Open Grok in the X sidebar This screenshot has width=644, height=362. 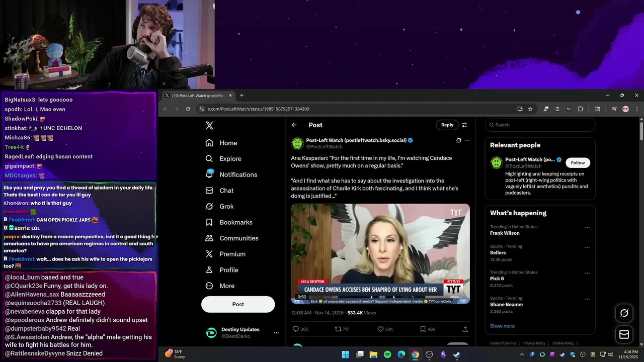219,206
